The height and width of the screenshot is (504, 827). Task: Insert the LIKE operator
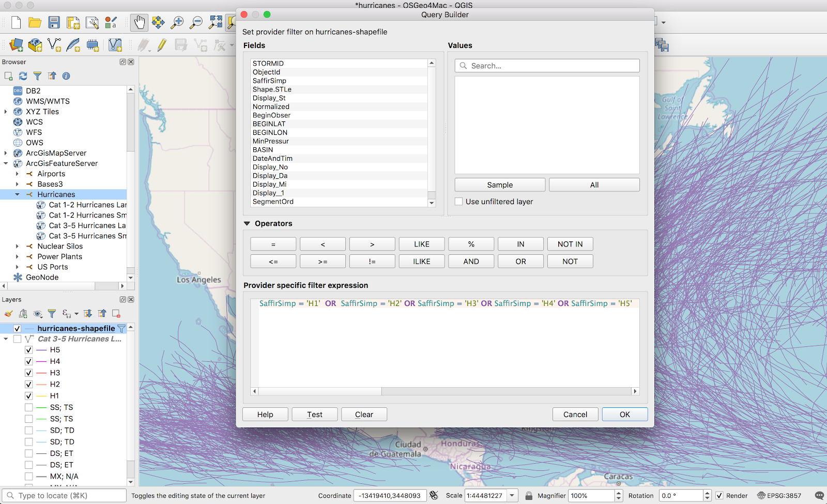[x=421, y=244]
